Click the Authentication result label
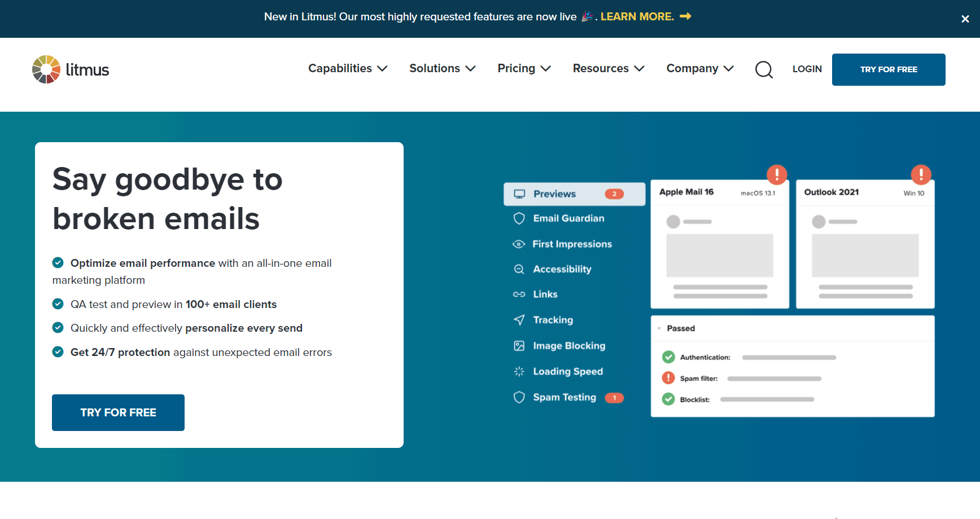 click(705, 357)
